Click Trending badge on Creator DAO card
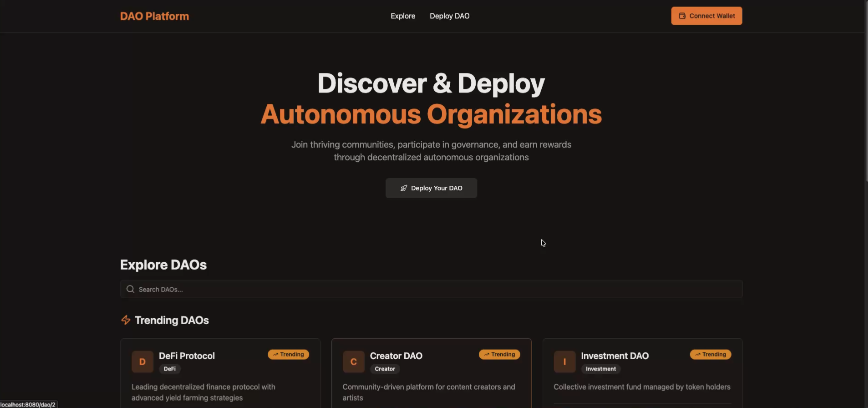This screenshot has width=868, height=408. pos(499,355)
